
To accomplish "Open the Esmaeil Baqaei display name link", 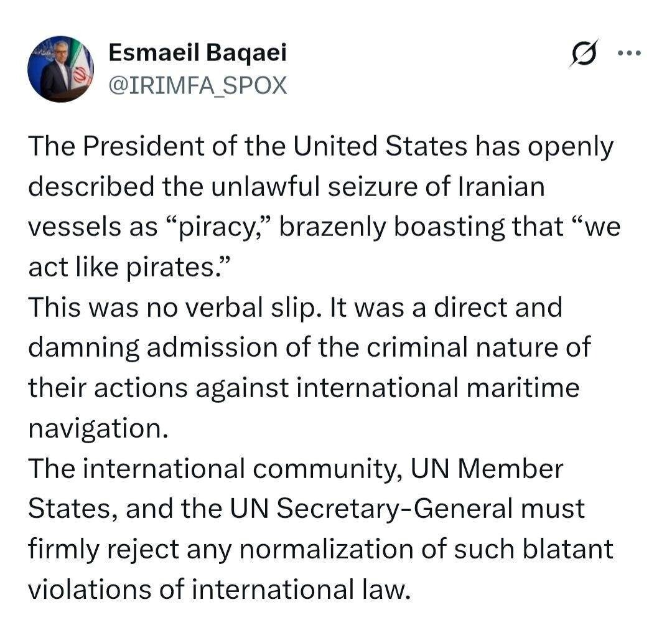I will 198,53.
